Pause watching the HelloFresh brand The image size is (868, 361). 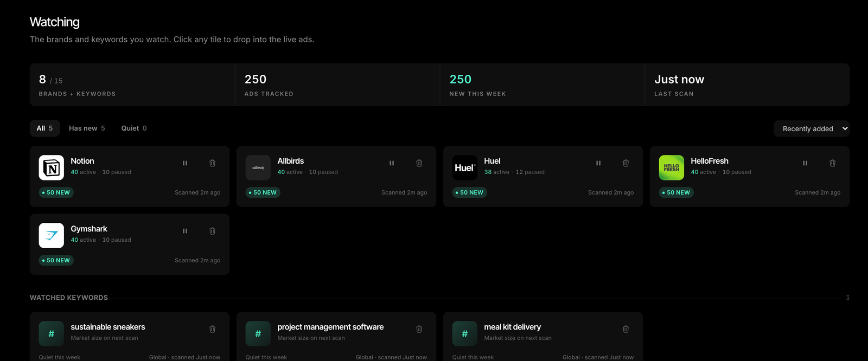point(805,163)
